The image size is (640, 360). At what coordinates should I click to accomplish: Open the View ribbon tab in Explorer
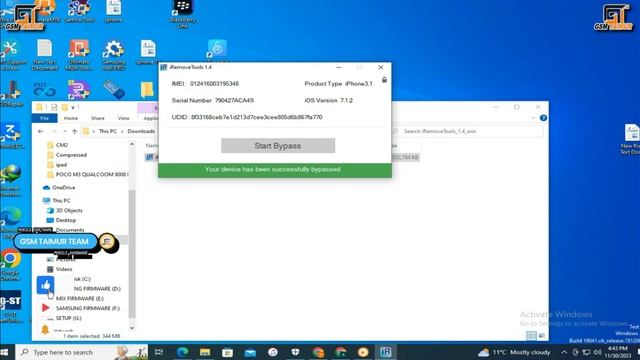[123, 118]
